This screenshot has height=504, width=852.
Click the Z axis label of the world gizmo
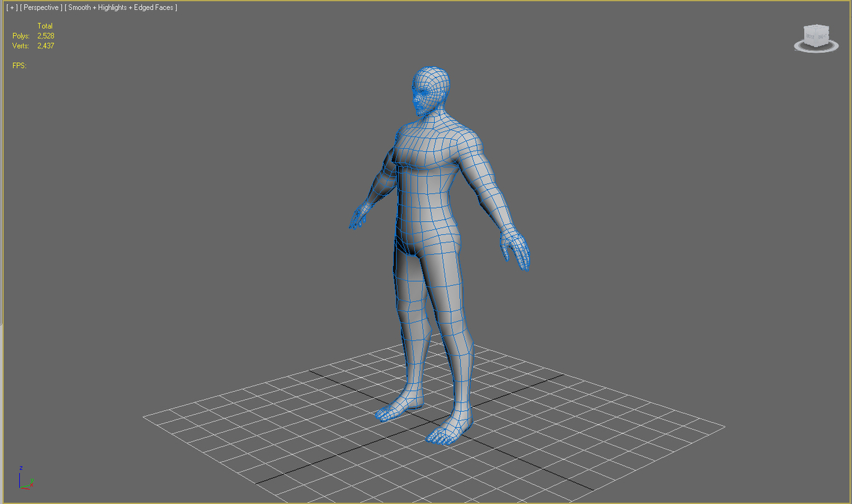pyautogui.click(x=20, y=469)
